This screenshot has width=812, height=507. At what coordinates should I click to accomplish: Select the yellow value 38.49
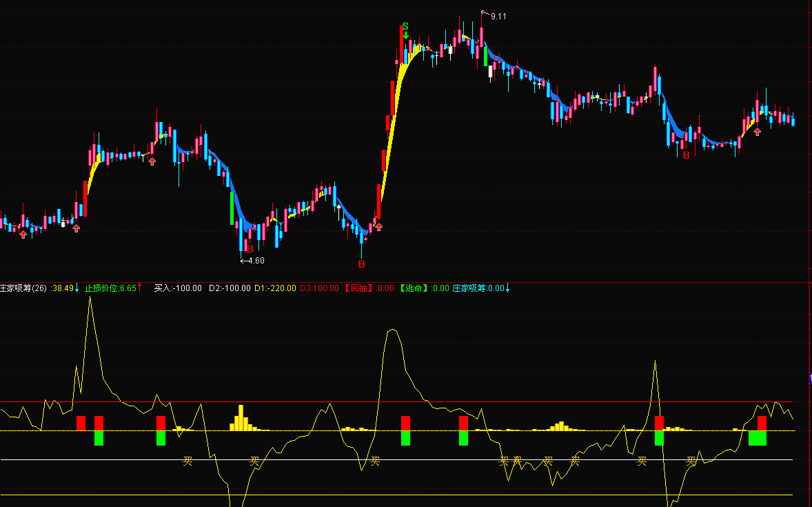point(63,288)
